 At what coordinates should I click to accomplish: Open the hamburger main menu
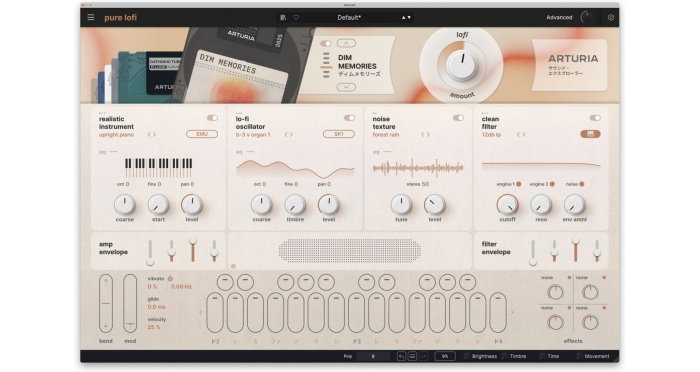(91, 17)
